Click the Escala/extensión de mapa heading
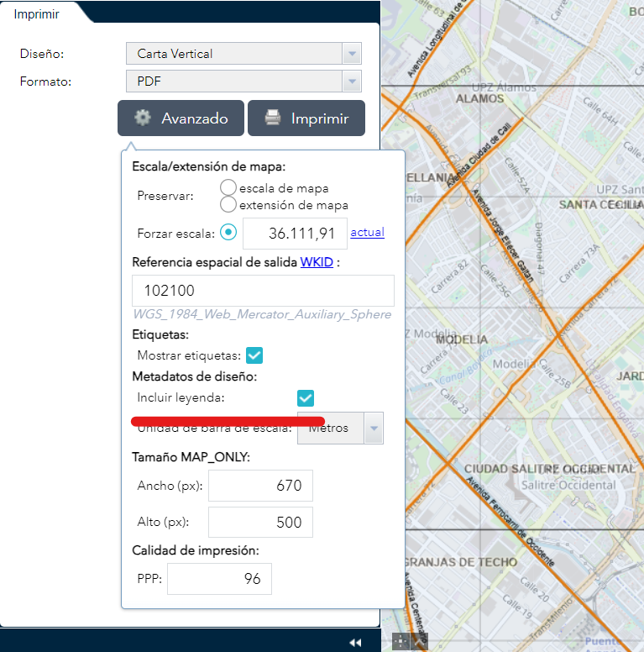 [x=209, y=166]
